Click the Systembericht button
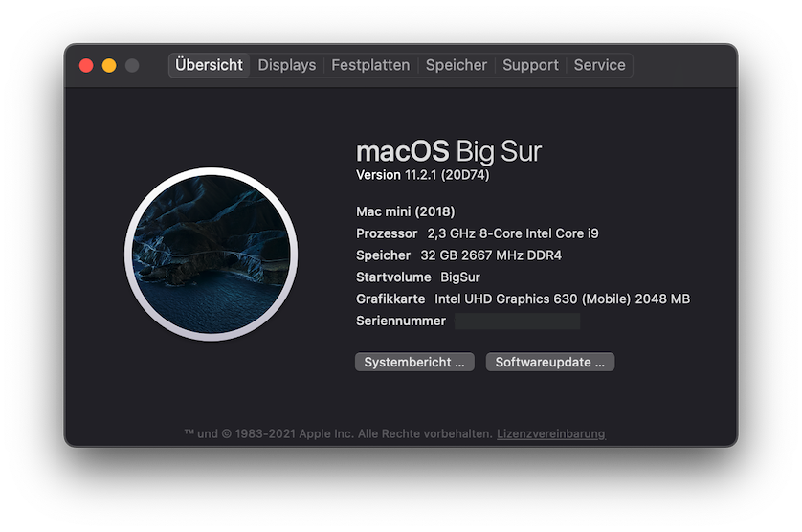Image resolution: width=802 pixels, height=532 pixels. pos(414,362)
